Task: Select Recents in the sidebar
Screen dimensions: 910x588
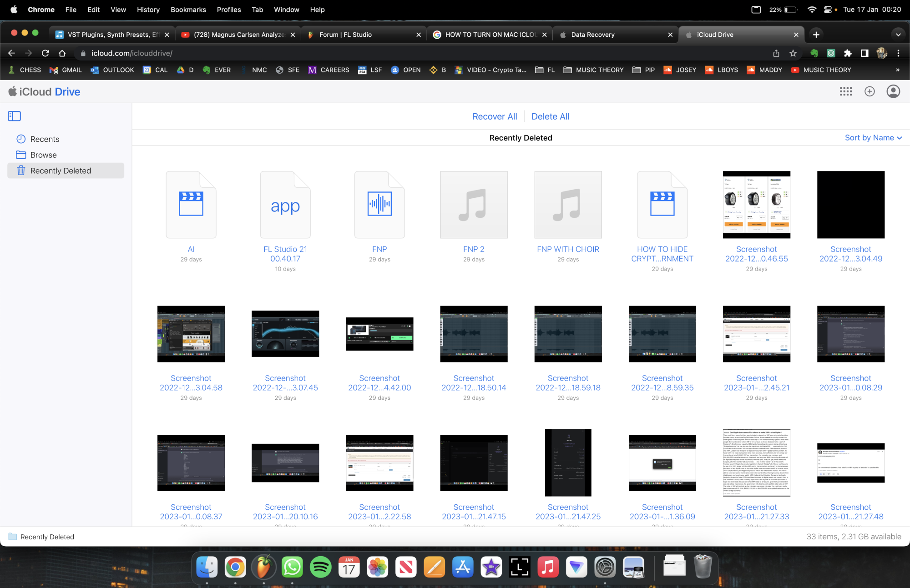Action: [45, 139]
